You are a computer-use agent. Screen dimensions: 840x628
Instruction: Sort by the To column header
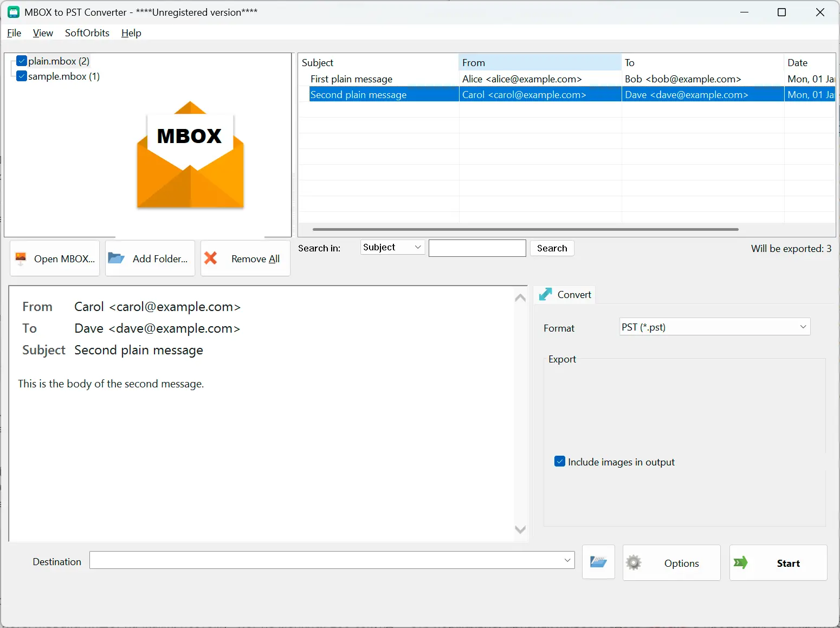pyautogui.click(x=703, y=63)
